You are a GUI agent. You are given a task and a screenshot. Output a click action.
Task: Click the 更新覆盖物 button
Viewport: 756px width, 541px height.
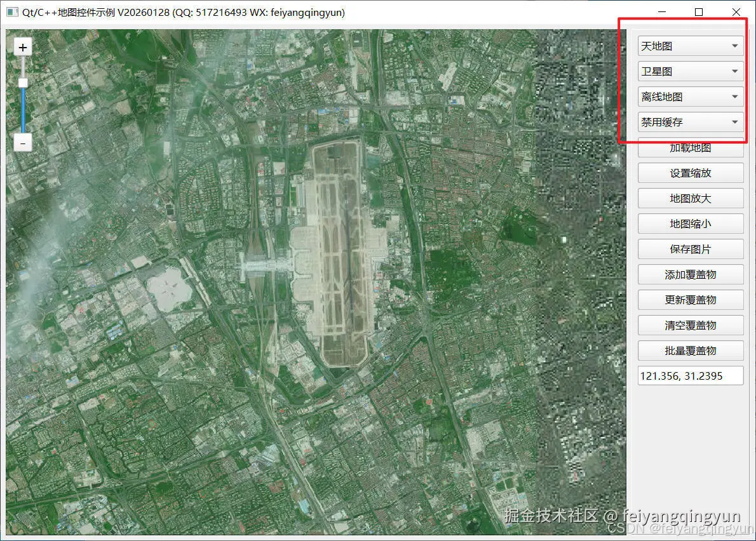(x=691, y=300)
